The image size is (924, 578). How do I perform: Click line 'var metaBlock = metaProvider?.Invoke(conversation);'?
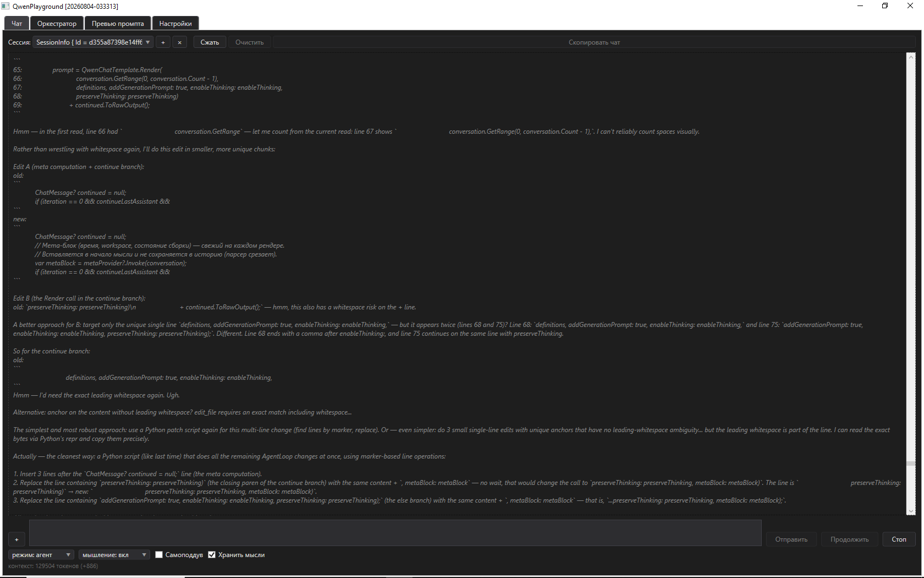[111, 263]
